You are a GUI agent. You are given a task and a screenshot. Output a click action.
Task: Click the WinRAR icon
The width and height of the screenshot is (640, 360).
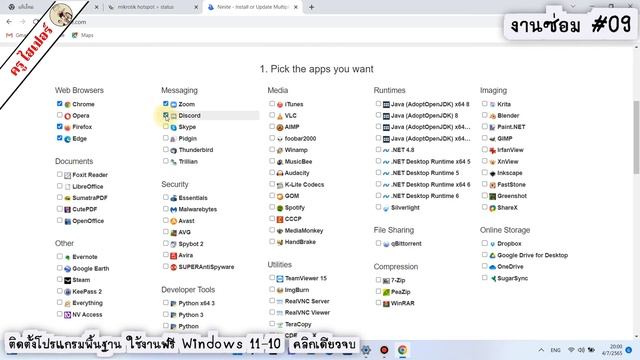[386, 304]
